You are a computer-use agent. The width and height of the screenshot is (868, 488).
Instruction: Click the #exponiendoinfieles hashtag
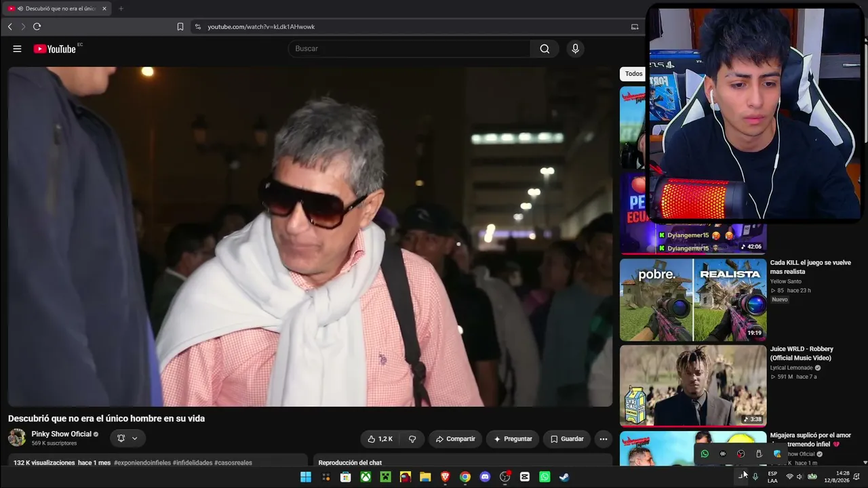click(142, 463)
